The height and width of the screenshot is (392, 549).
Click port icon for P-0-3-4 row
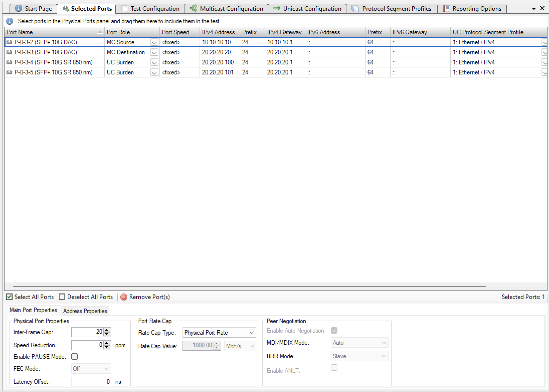pos(9,62)
